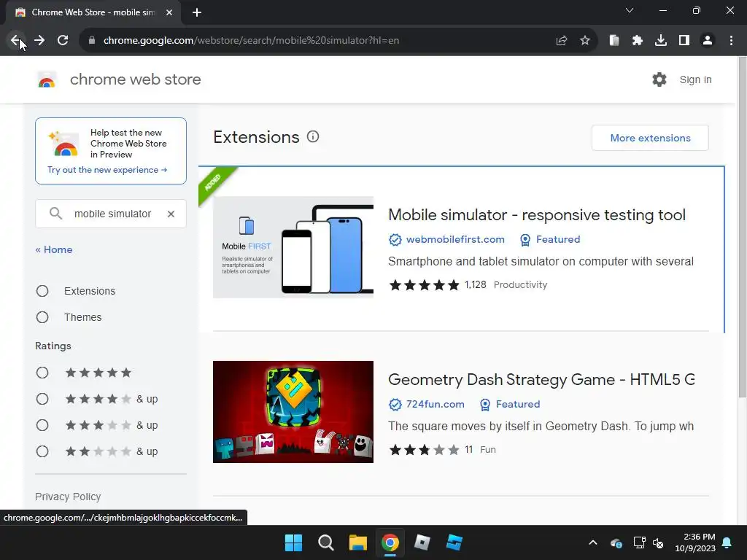Click the Chrome taskbar icon

click(390, 542)
